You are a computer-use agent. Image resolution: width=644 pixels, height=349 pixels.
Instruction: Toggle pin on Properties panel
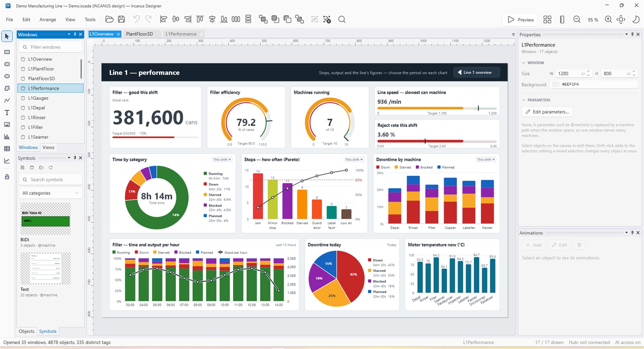click(632, 35)
